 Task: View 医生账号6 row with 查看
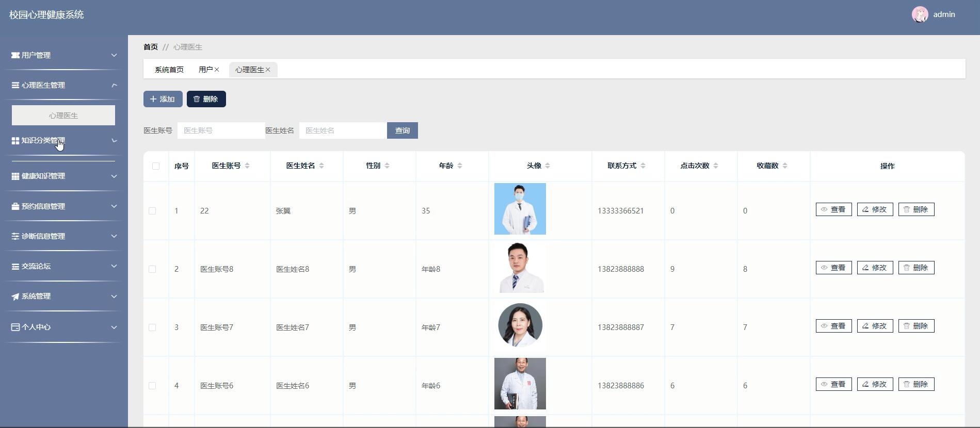pyautogui.click(x=834, y=384)
